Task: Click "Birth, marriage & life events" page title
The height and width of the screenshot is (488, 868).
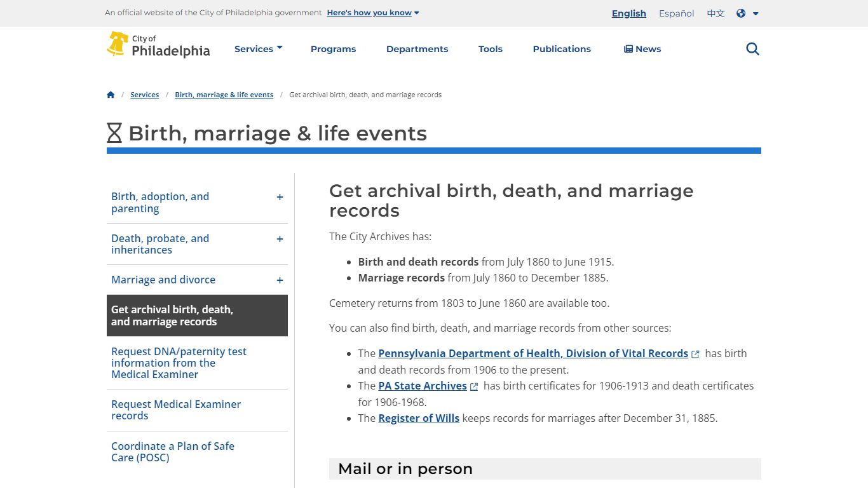Action: point(278,133)
